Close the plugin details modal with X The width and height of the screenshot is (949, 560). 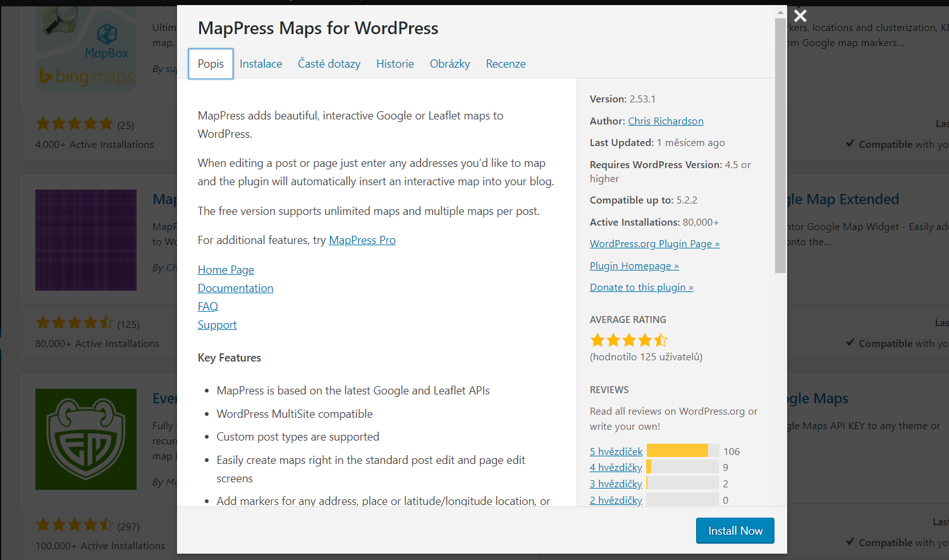click(800, 16)
